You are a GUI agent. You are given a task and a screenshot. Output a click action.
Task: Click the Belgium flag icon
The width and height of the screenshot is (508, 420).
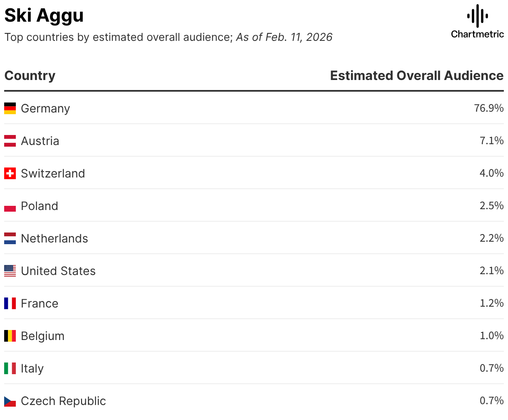(x=10, y=336)
